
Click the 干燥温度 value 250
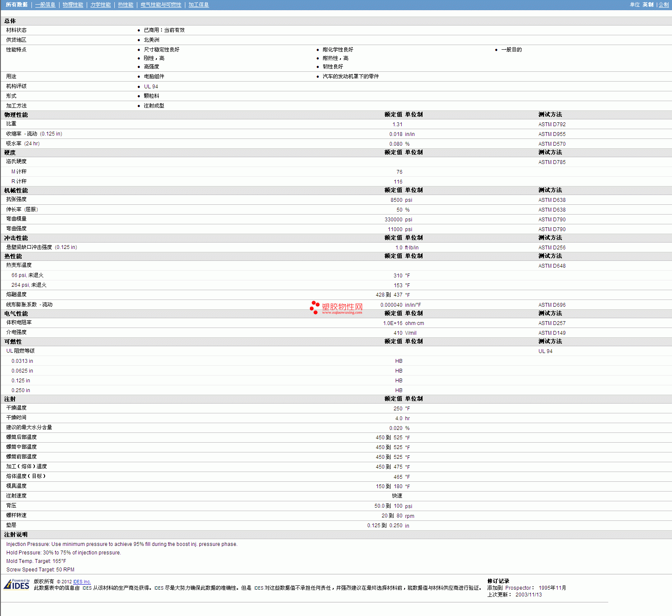click(x=398, y=409)
